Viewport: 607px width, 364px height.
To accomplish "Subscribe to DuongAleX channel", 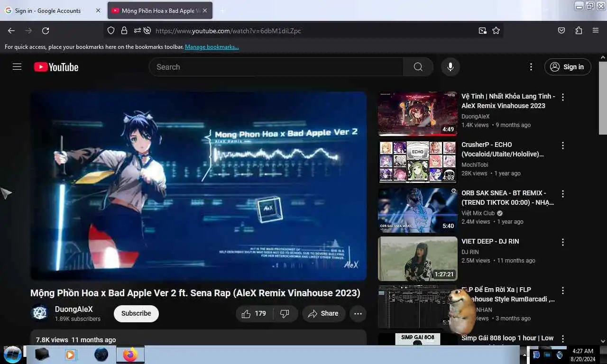I will tap(136, 313).
